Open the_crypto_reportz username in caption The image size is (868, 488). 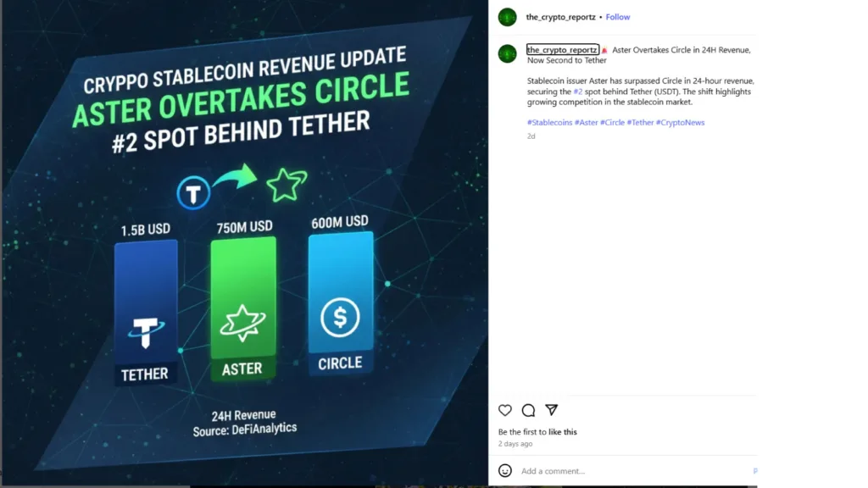563,50
